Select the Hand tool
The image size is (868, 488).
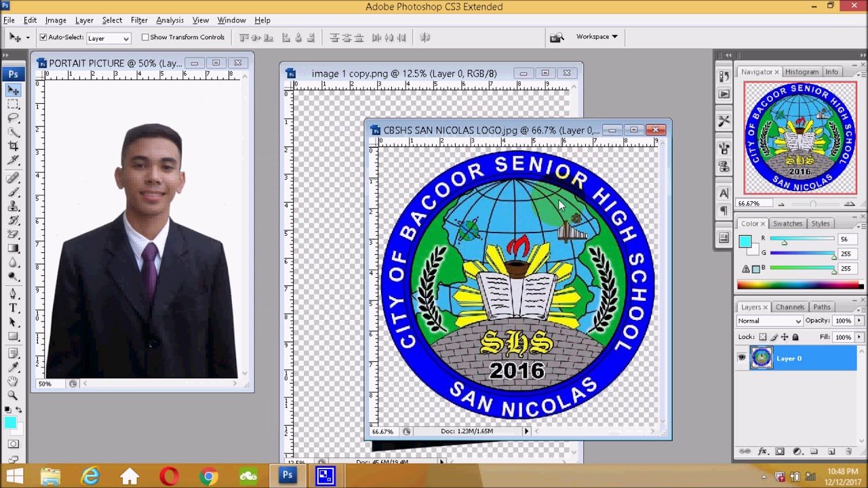[14, 381]
